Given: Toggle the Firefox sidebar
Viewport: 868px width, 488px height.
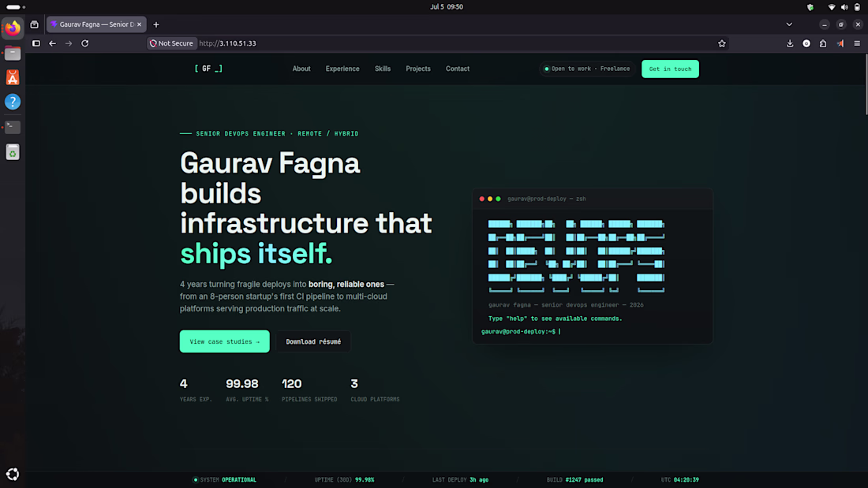Looking at the screenshot, I should 36,43.
